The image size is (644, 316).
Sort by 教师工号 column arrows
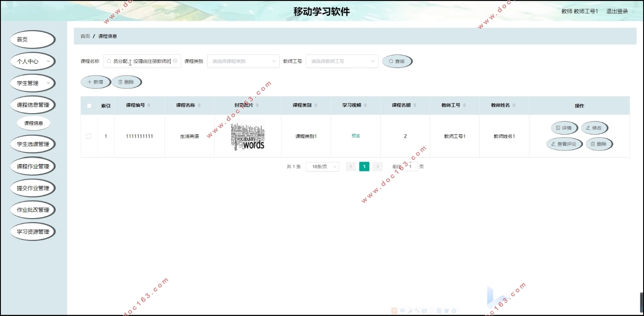point(464,105)
